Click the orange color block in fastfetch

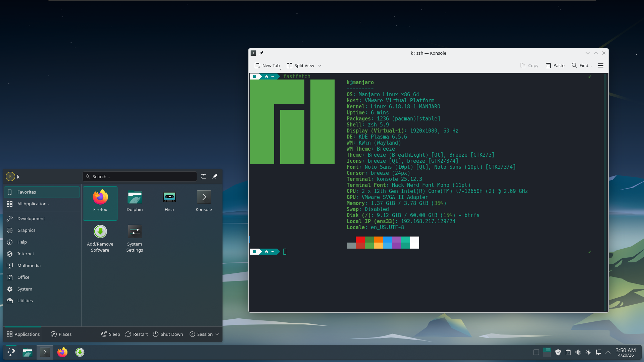(378, 240)
